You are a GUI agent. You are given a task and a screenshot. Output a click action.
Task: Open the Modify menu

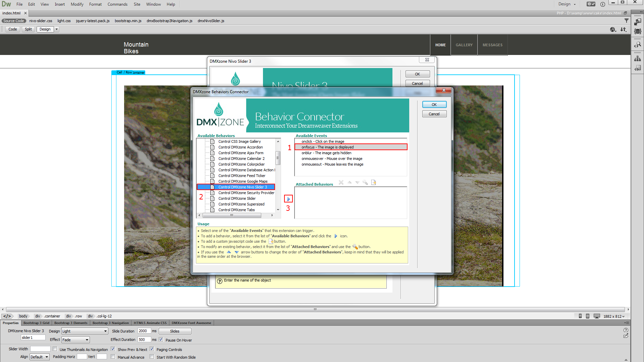click(77, 4)
